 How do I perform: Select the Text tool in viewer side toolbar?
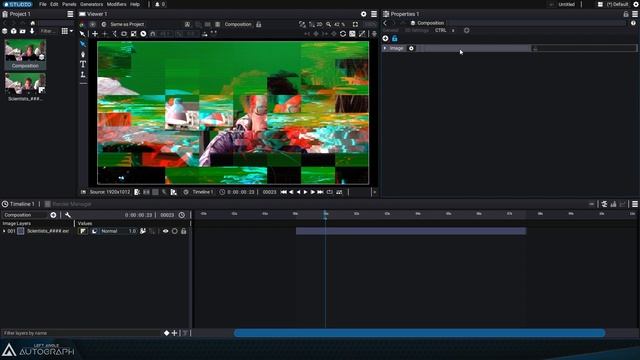coord(83,64)
